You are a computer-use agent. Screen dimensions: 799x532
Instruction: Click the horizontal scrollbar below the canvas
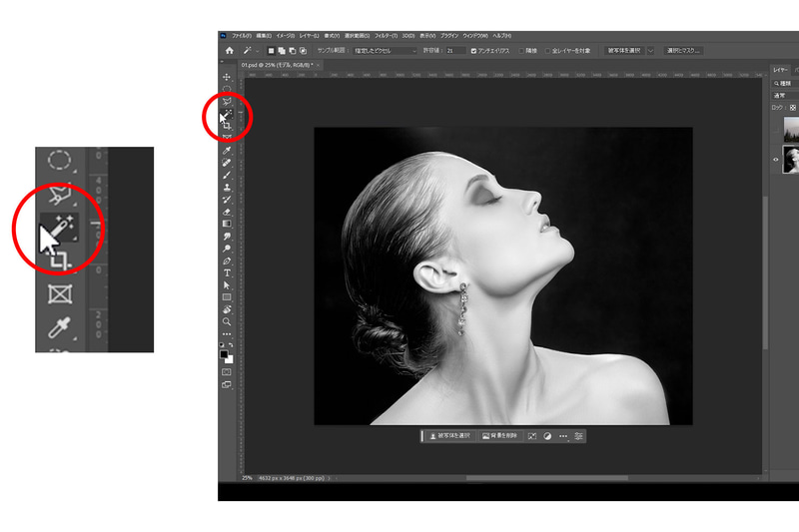pos(546,478)
